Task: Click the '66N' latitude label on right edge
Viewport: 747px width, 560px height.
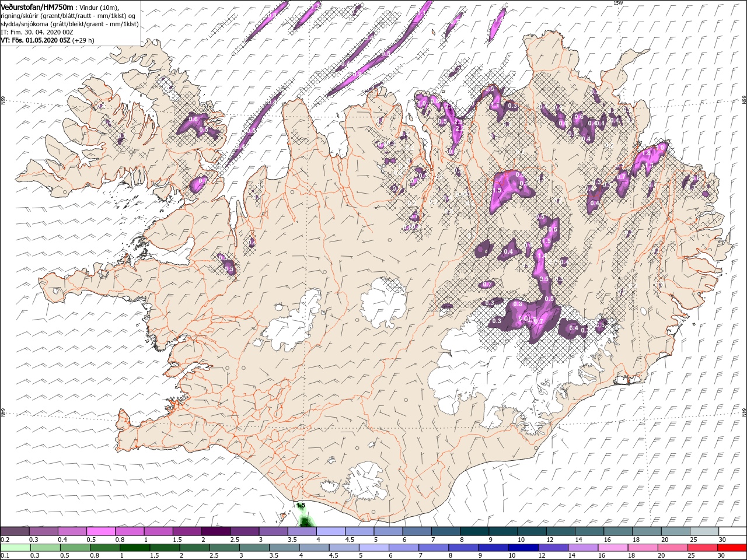Action: pos(744,100)
